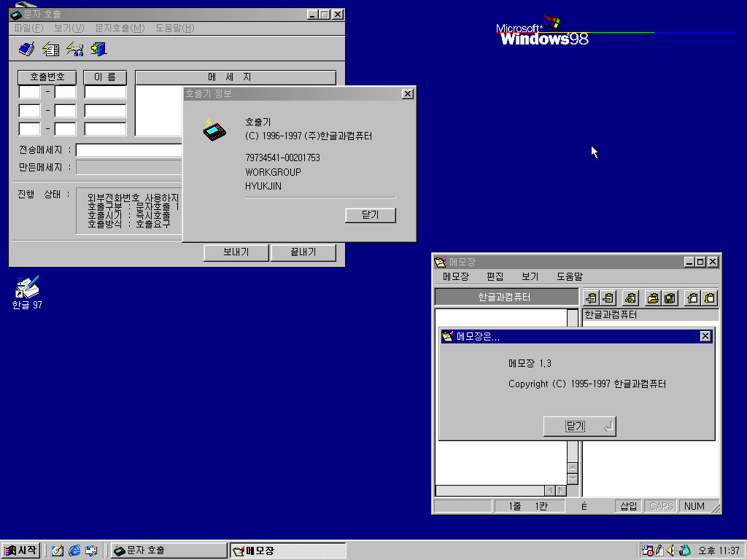Click the 메 세 지 header button
Image resolution: width=747 pixels, height=560 pixels.
tap(236, 77)
